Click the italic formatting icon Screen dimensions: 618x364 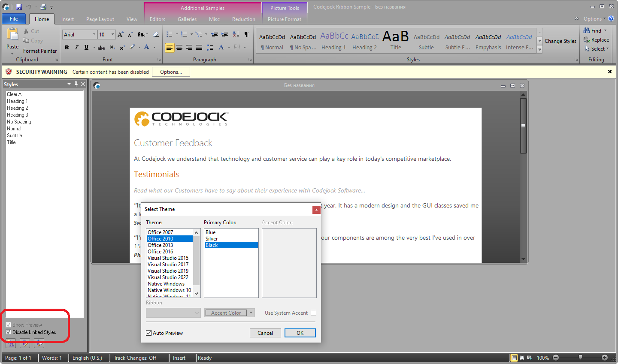76,48
